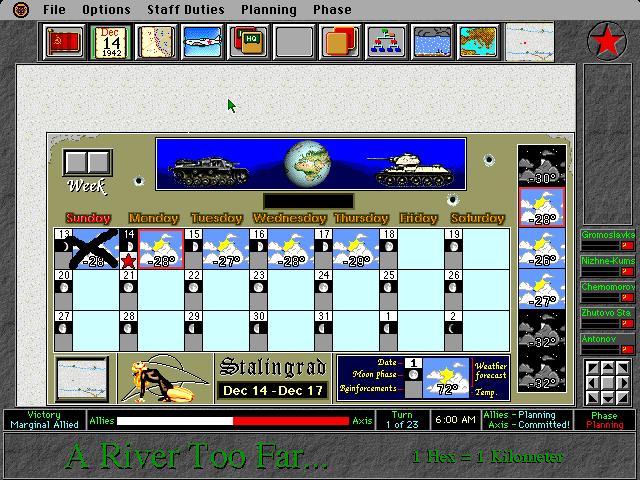Select Tuesday 15 weather cell
This screenshot has width=640, height=480.
tap(226, 249)
